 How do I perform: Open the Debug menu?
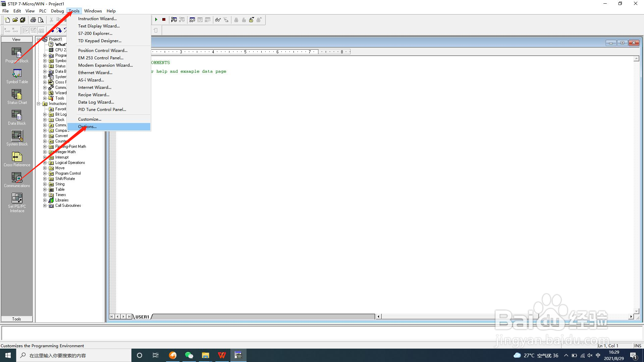coord(57,11)
